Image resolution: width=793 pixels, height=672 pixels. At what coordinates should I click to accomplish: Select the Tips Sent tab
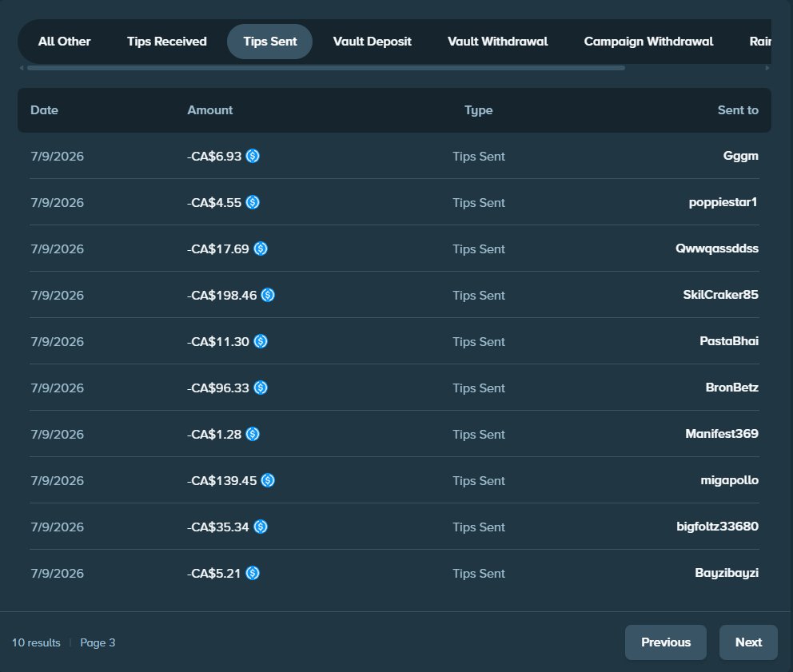[269, 42]
